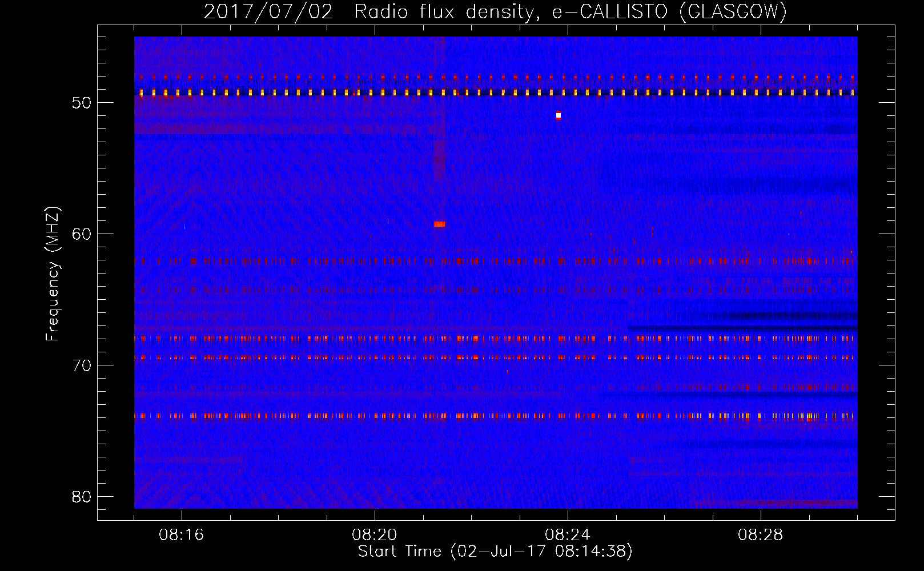Image resolution: width=924 pixels, height=571 pixels.
Task: Click the white-red spike near 51 MHz
Action: tap(559, 115)
